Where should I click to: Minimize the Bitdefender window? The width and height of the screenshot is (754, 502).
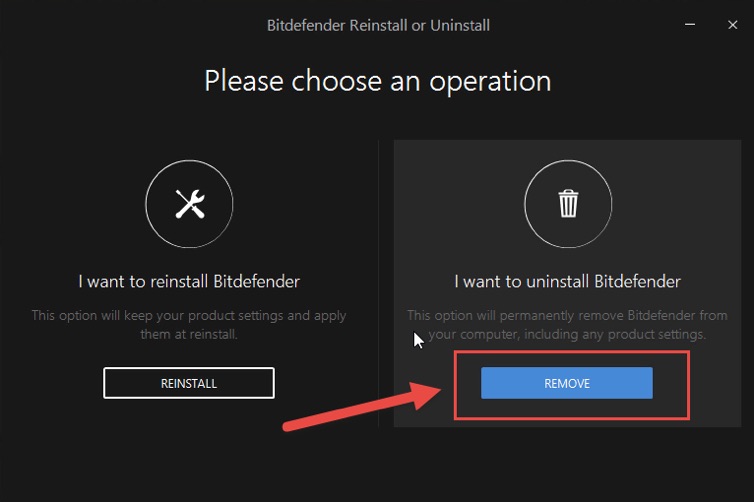(x=689, y=24)
